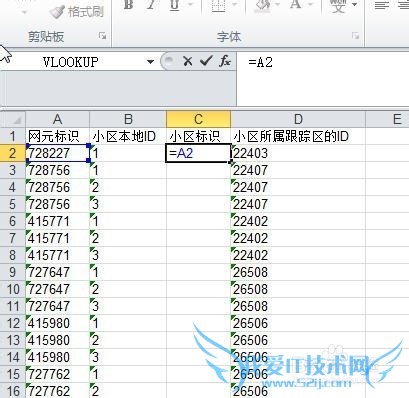Screen dimensions: 409x398
Task: Select row 1 header
Action: (x=13, y=136)
